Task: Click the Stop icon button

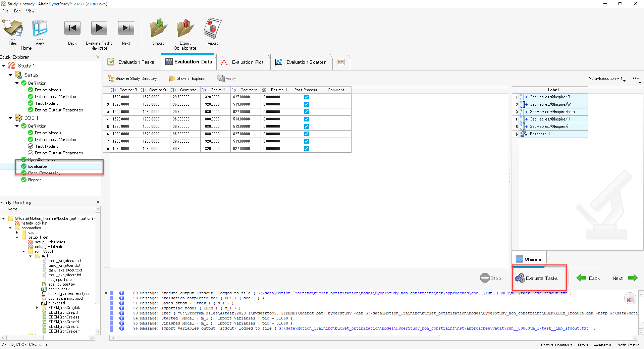Action: pos(485,278)
